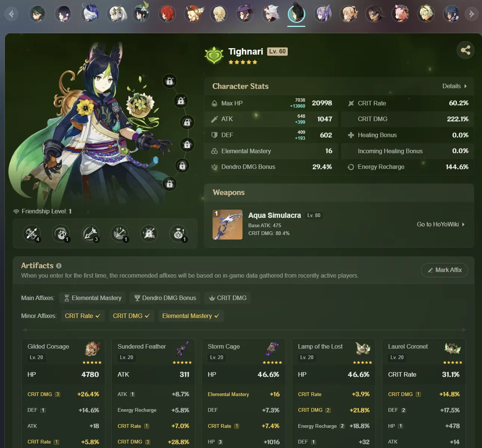The height and width of the screenshot is (448, 482).
Task: Select the Dendro DMG Bonus main affix chip
Action: pos(165,298)
